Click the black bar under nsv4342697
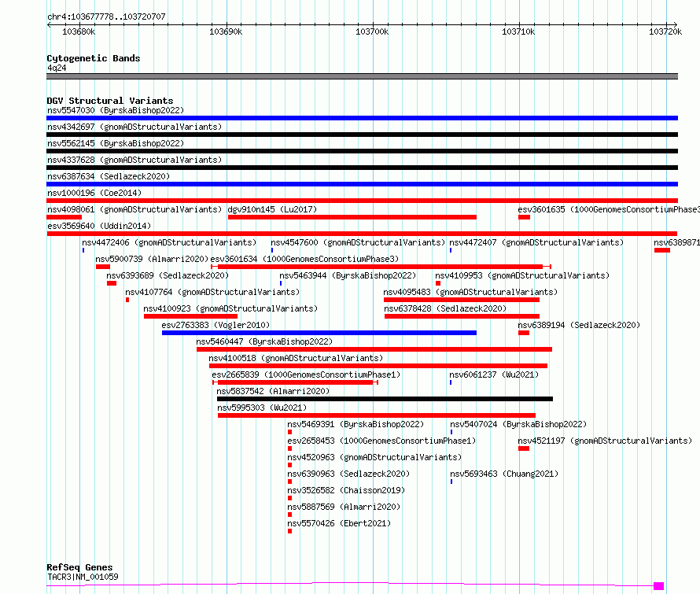The height and width of the screenshot is (594, 700). 362,135
